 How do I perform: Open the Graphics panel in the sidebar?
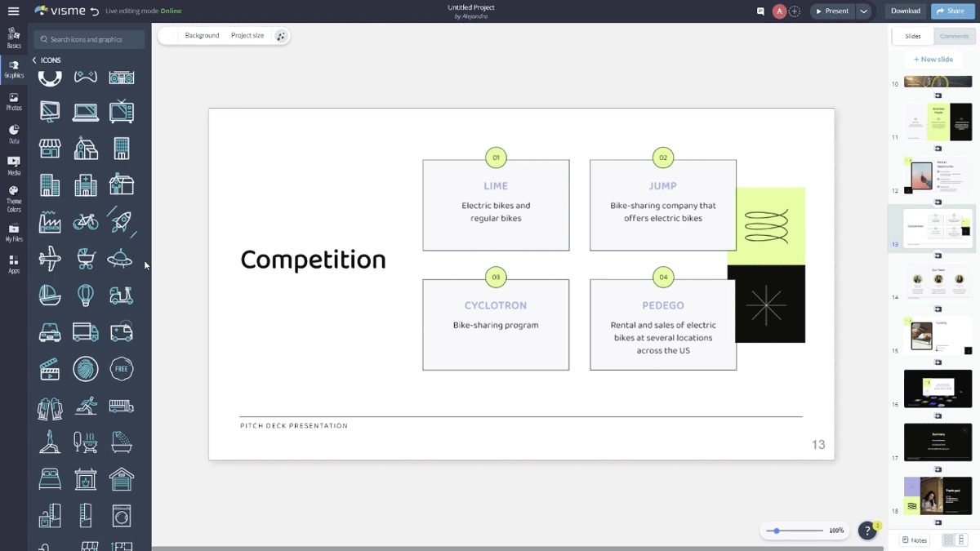point(14,69)
